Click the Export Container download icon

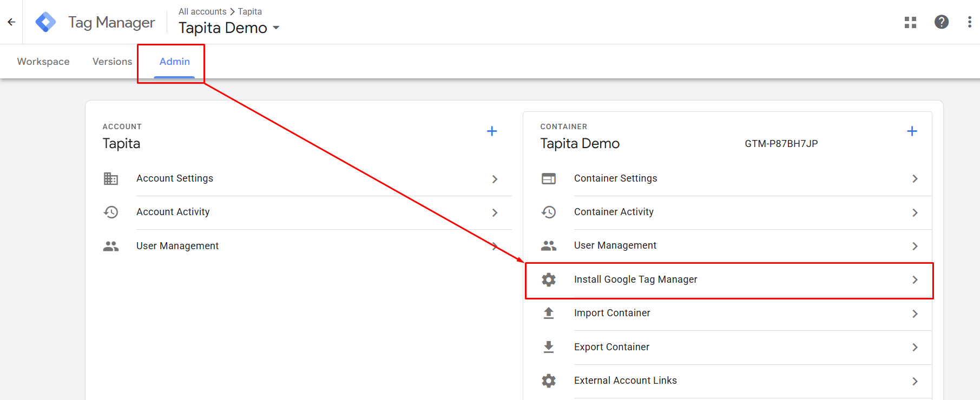pos(549,347)
